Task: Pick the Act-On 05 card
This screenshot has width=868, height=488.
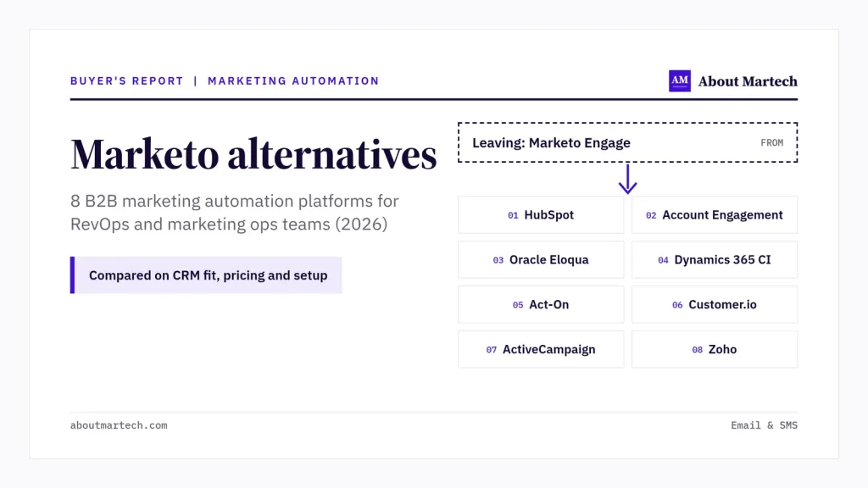Action: (x=541, y=304)
